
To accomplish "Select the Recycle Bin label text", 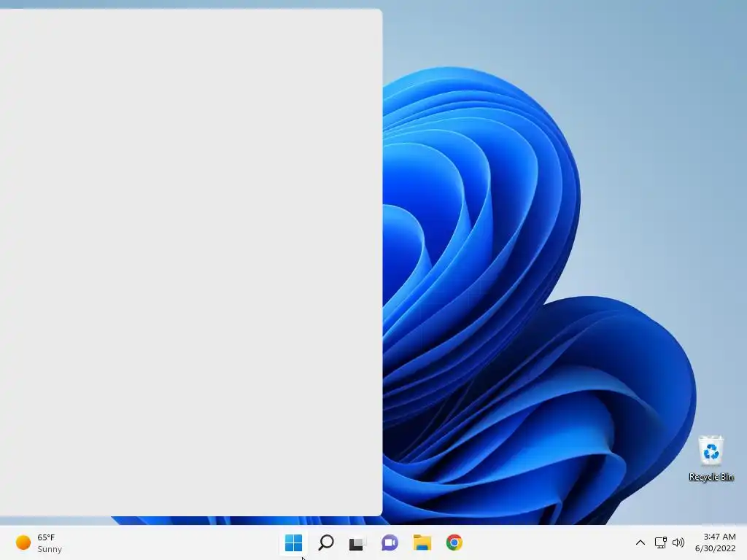I will [x=711, y=477].
